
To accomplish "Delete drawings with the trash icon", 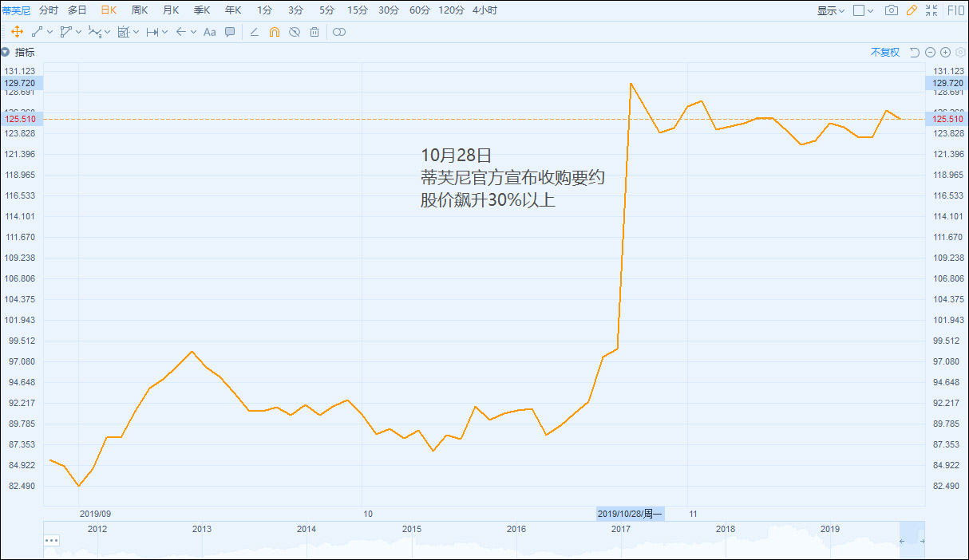I will [x=314, y=32].
